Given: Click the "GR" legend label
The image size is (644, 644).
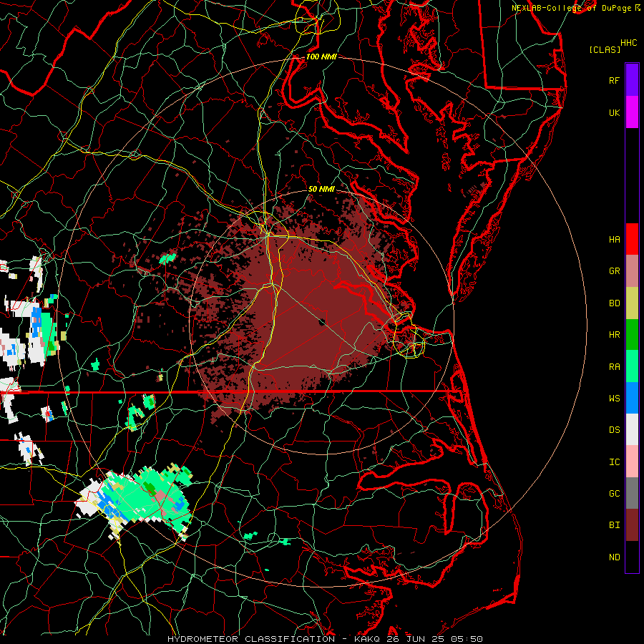Looking at the screenshot, I should click(x=614, y=271).
